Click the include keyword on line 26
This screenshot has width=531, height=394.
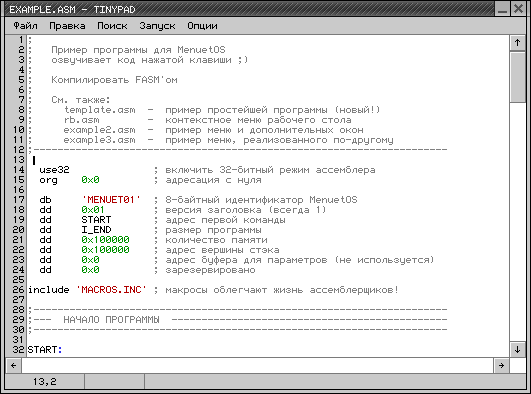(x=48, y=290)
